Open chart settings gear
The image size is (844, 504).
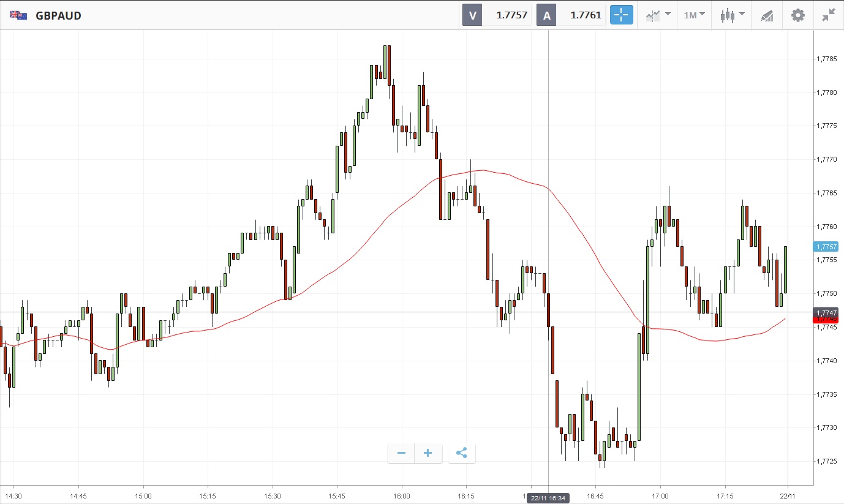pos(798,15)
